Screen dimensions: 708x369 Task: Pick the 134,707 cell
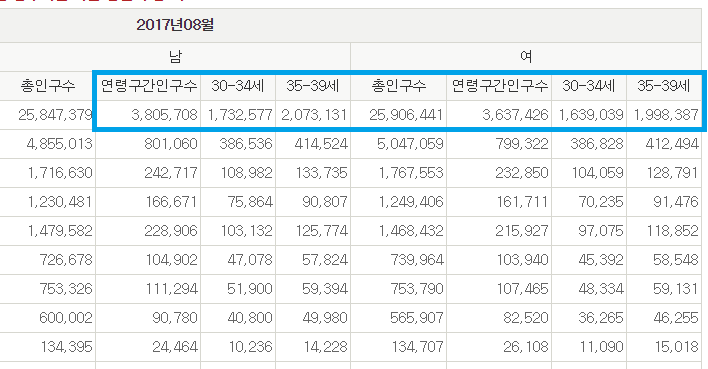399,346
